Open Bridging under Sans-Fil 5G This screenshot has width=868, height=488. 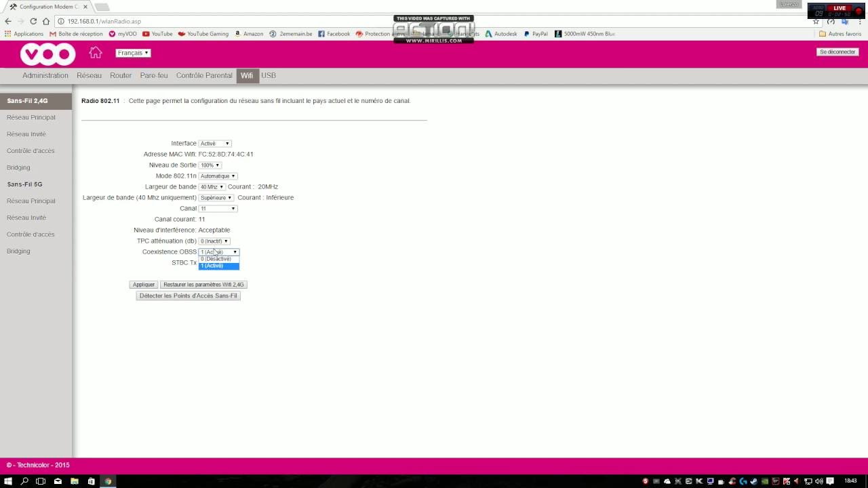(18, 251)
